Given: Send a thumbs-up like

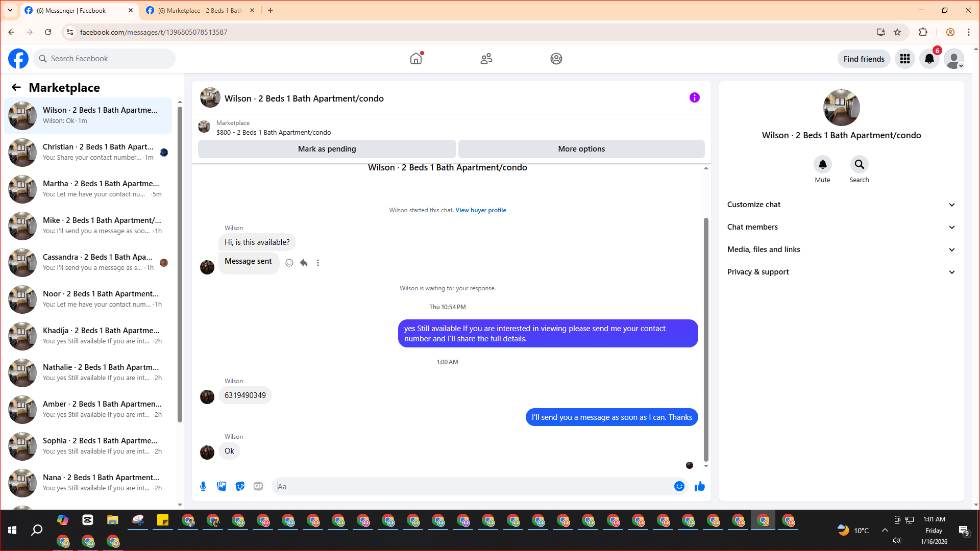Looking at the screenshot, I should tap(699, 486).
